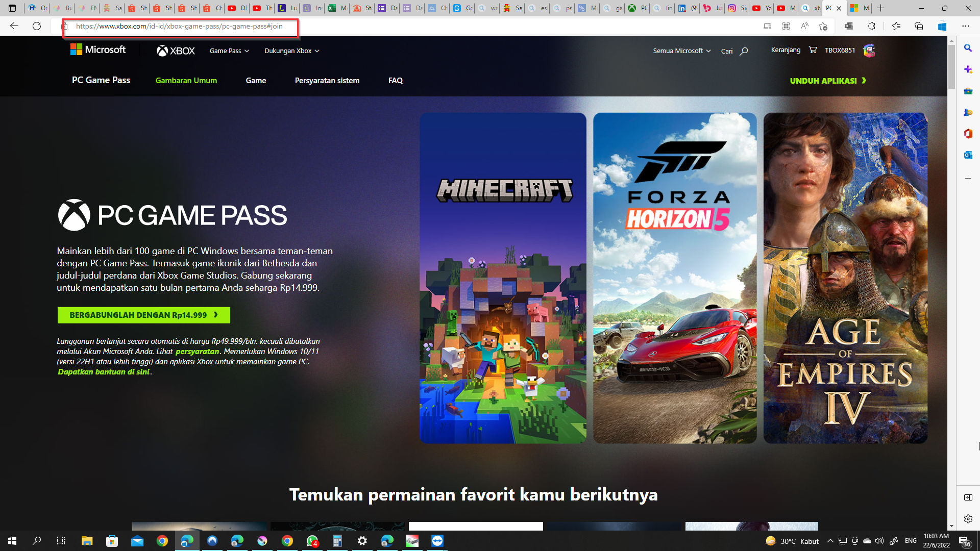Click the Windows-flag toolbar icon
The height and width of the screenshot is (551, 980).
click(x=942, y=26)
